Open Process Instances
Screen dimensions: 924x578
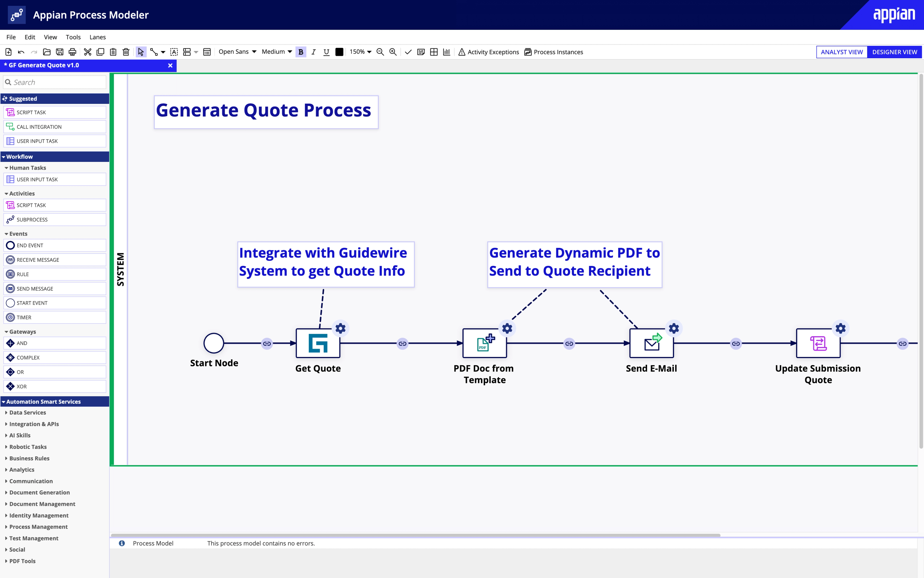point(554,52)
